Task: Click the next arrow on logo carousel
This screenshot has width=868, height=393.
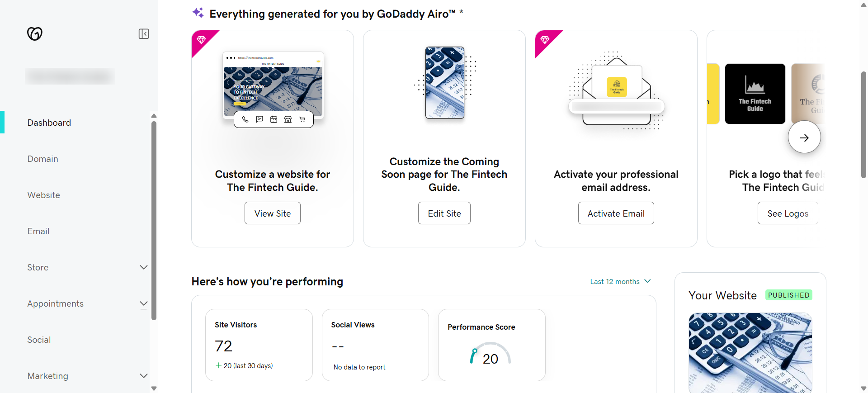Action: (x=804, y=137)
